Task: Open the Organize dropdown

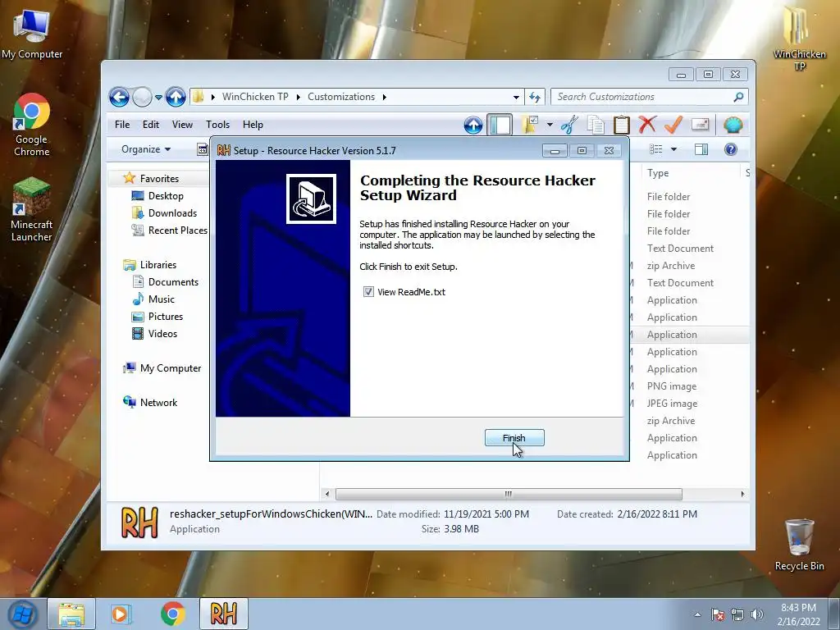Action: point(146,149)
